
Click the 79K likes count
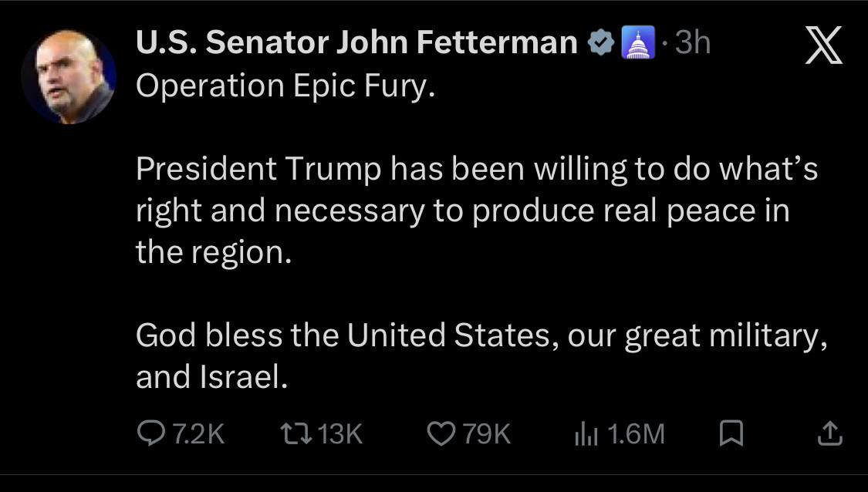pos(486,434)
